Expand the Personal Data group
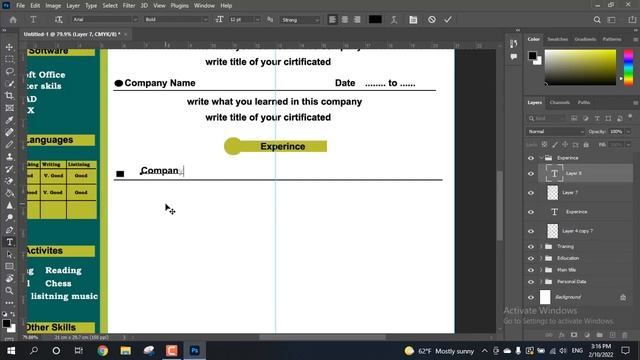640x360 pixels. pyautogui.click(x=541, y=282)
